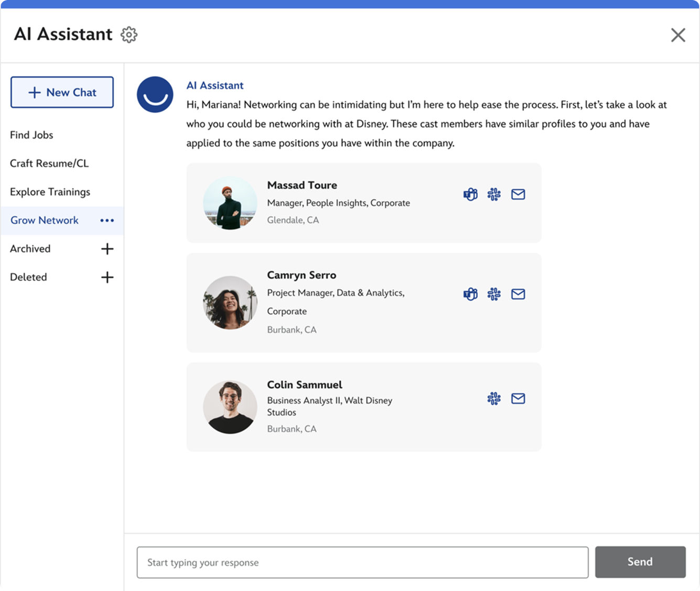Open Teams chat with Camryn Serro

pos(470,294)
